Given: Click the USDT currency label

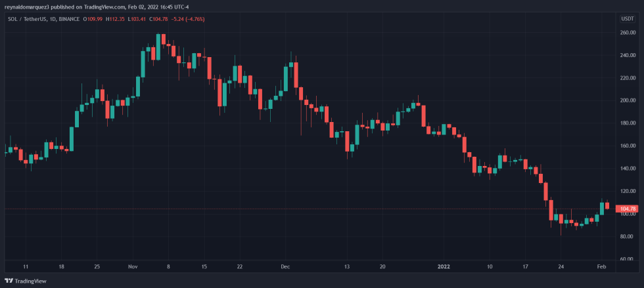Looking at the screenshot, I should coord(627,18).
